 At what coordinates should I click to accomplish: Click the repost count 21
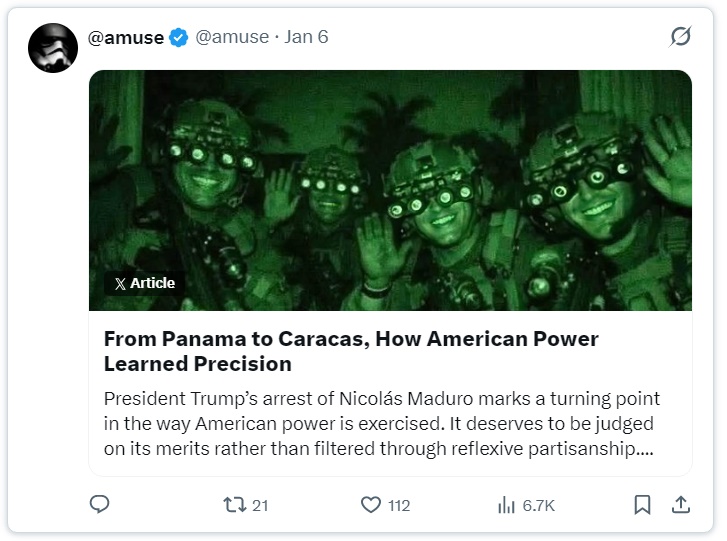coord(260,505)
